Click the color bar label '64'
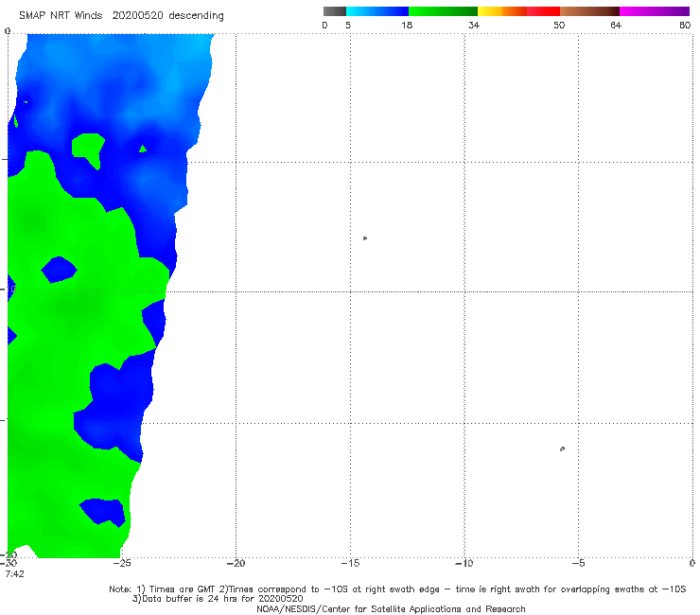The width and height of the screenshot is (700, 615). (616, 25)
